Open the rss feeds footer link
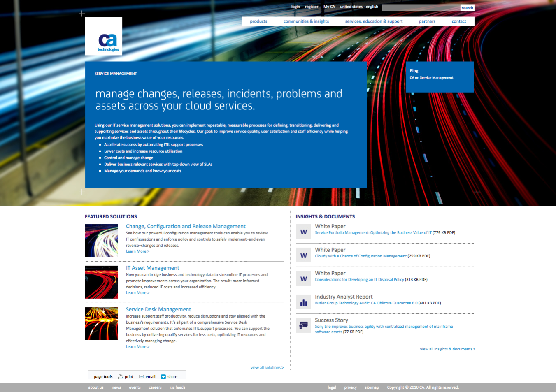 177,387
